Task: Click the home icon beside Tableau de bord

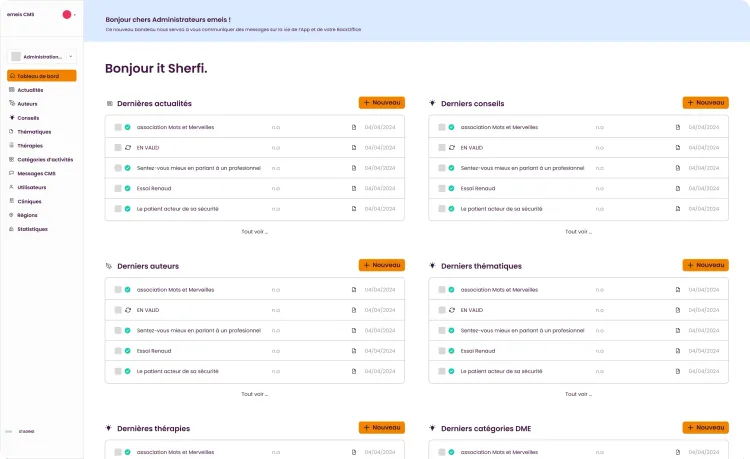Action: [12, 76]
